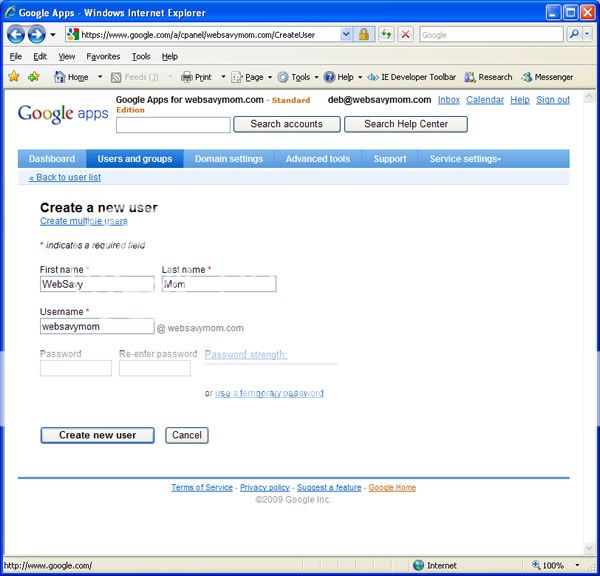Open the Password strength link
This screenshot has height=576, width=600.
pyautogui.click(x=246, y=354)
